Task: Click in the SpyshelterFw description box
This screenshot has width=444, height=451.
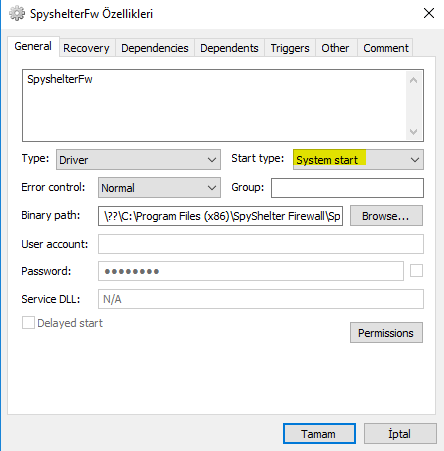Action: [x=223, y=105]
